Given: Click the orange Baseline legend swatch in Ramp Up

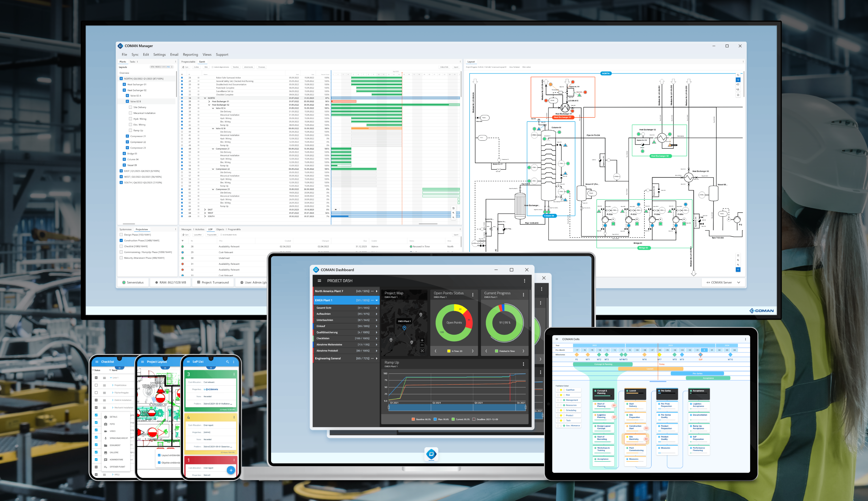Looking at the screenshot, I should point(413,419).
